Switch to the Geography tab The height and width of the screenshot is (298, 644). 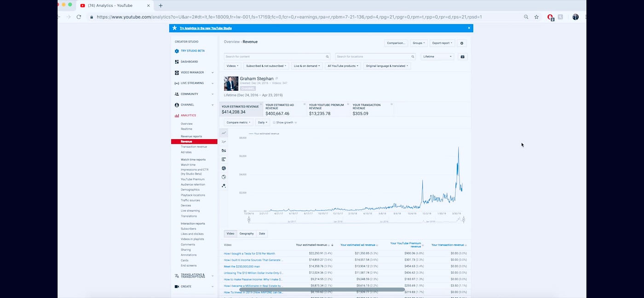tap(247, 234)
